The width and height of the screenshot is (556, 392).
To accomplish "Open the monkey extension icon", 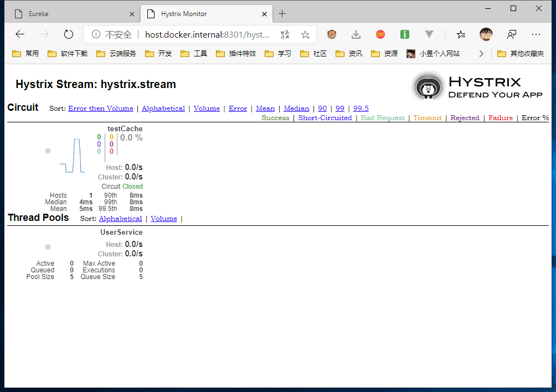I will pos(332,34).
